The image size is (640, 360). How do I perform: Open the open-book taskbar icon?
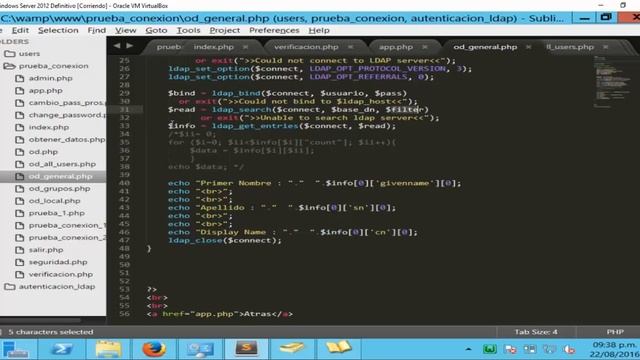coord(338,348)
